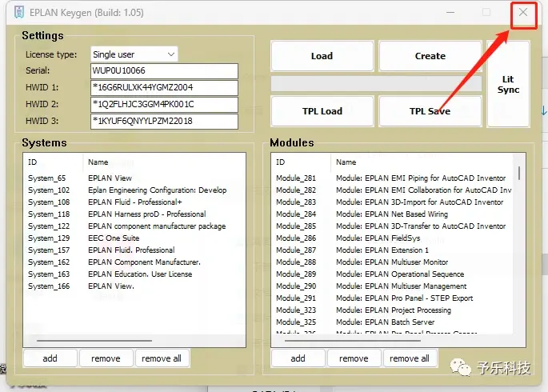The height and width of the screenshot is (392, 548).
Task: Click remove all under the Modules list
Action: point(410,358)
